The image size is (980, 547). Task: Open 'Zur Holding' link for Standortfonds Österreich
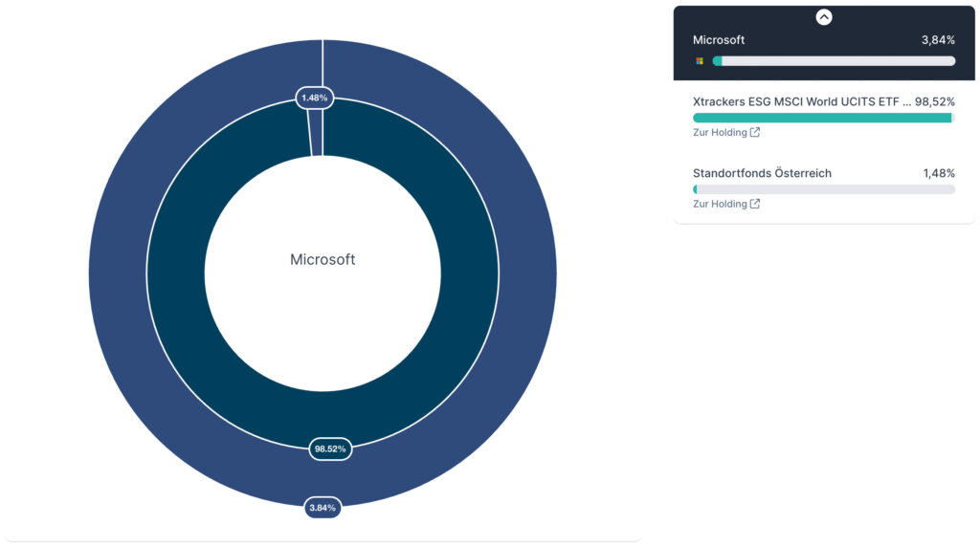[x=720, y=204]
